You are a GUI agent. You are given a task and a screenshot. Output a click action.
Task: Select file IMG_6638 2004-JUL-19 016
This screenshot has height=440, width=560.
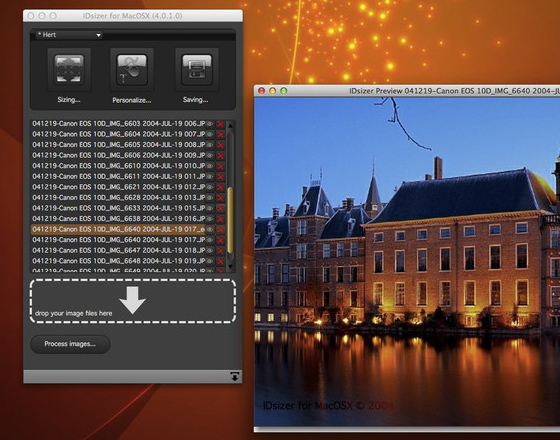[119, 219]
